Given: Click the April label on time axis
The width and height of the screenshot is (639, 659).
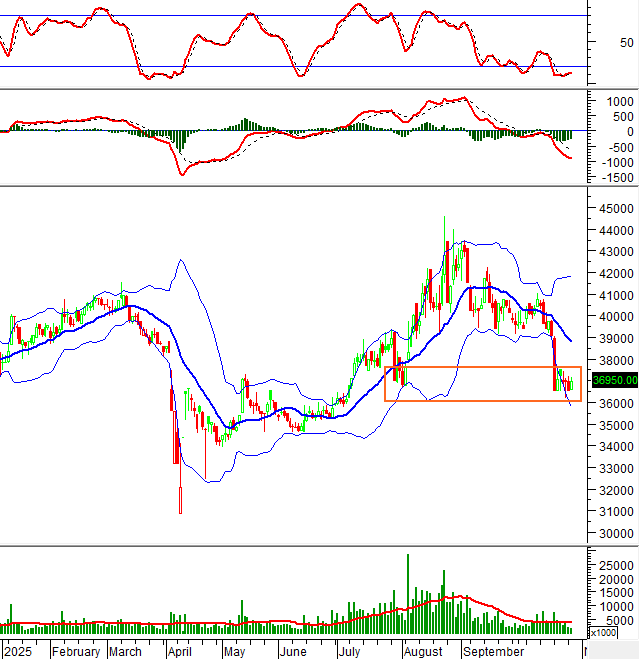Looking at the screenshot, I should pos(179,651).
